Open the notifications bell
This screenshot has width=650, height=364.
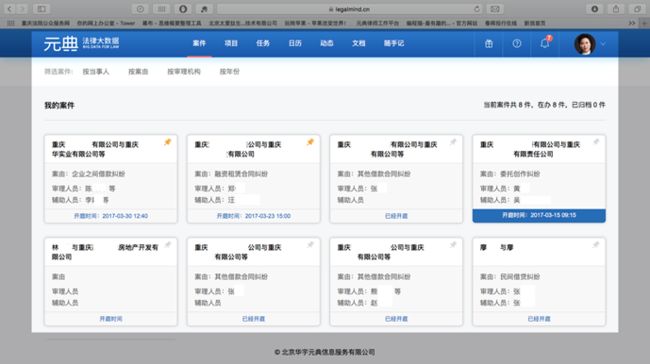coord(545,43)
